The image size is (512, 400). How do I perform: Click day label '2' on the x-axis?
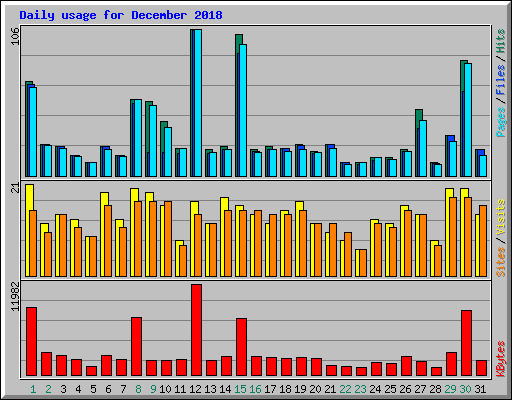(x=48, y=389)
